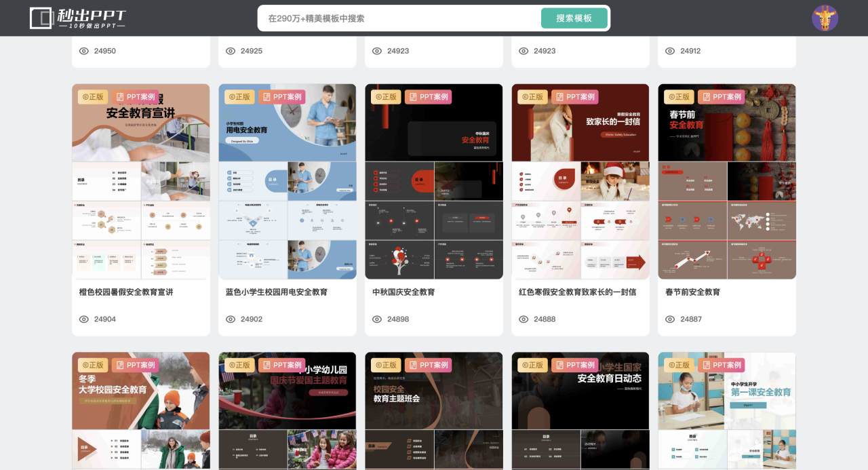Click the 搜索模板 button
Image resolution: width=868 pixels, height=470 pixels.
[574, 18]
